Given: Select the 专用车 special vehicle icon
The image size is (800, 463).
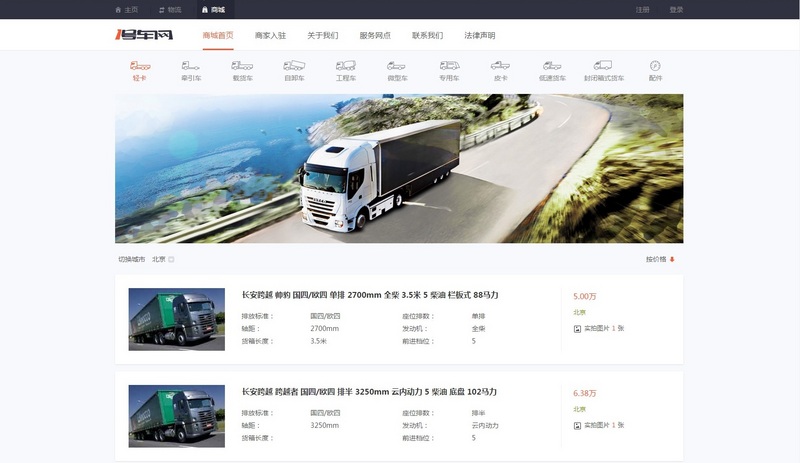Looking at the screenshot, I should click(449, 67).
